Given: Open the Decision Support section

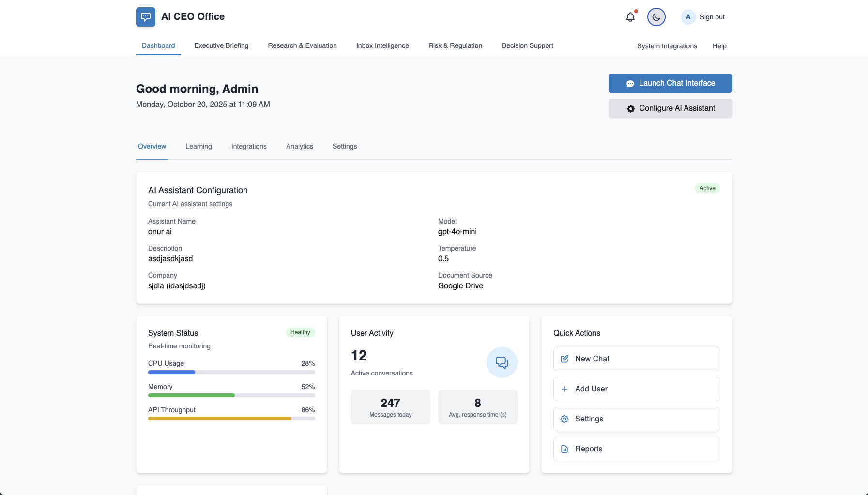Looking at the screenshot, I should pos(527,45).
